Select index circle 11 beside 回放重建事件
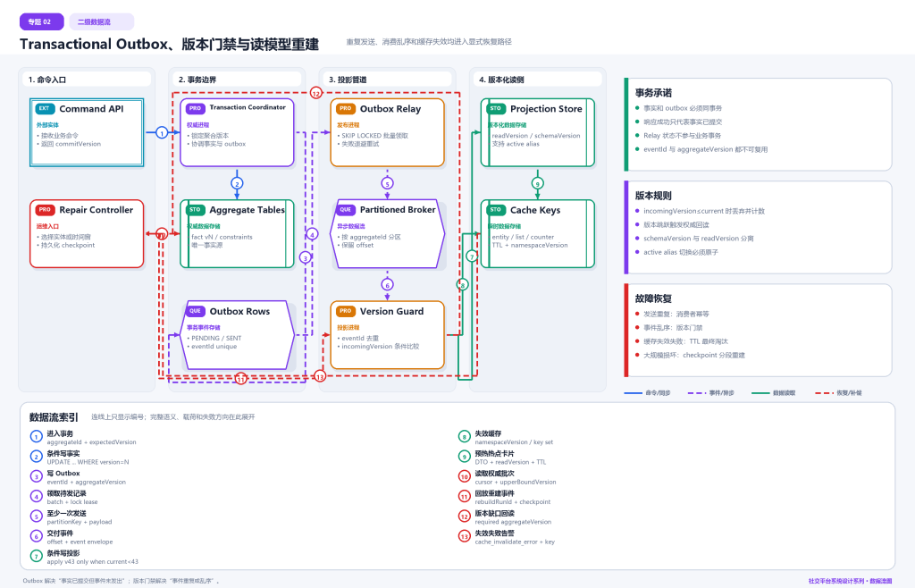This screenshot has width=915, height=588. pyautogui.click(x=465, y=497)
